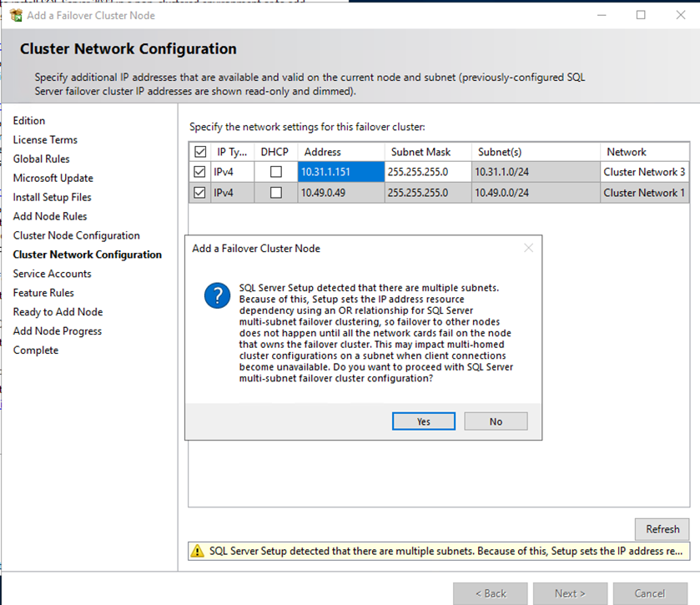Click the 10.49.0.49 address cell
This screenshot has height=605, width=700.
(x=340, y=193)
